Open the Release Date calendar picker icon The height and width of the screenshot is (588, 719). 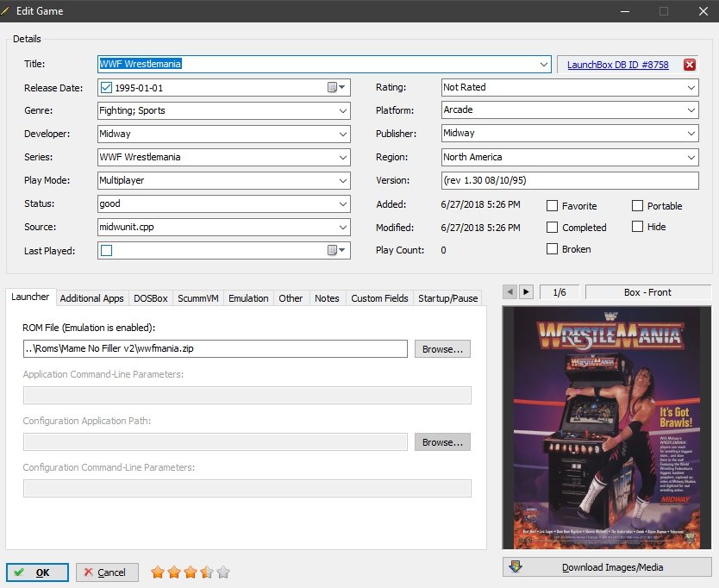click(336, 87)
